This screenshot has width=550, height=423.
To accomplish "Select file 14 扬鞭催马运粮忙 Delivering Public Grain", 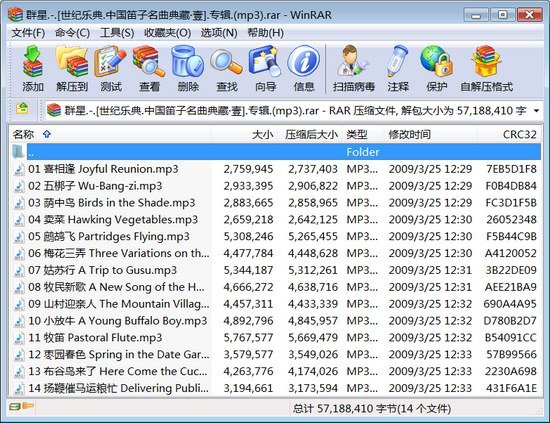I will point(276,388).
